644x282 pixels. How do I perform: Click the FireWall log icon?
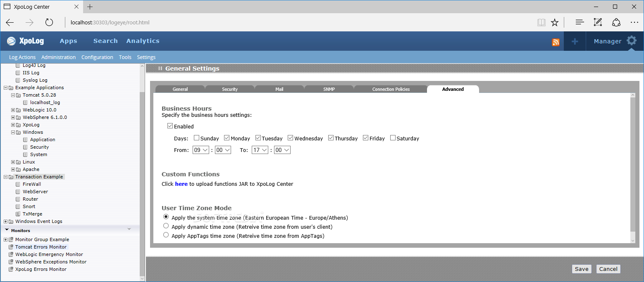click(18, 184)
